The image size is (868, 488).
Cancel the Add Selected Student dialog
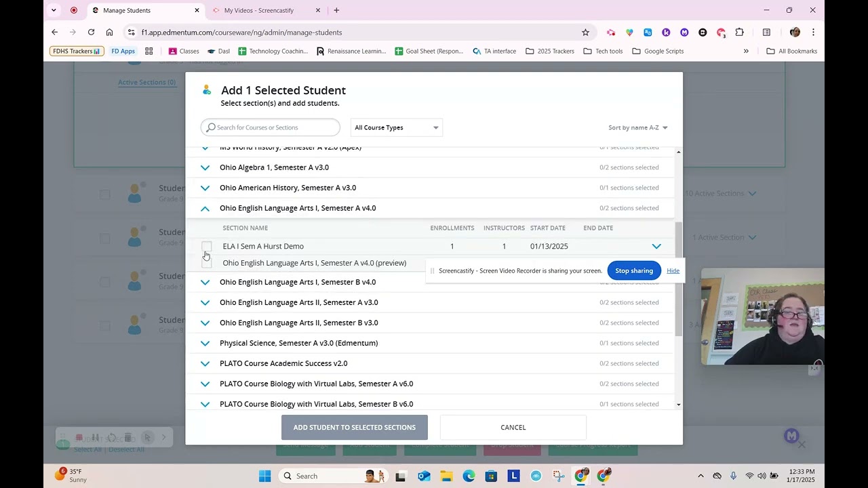click(x=513, y=427)
